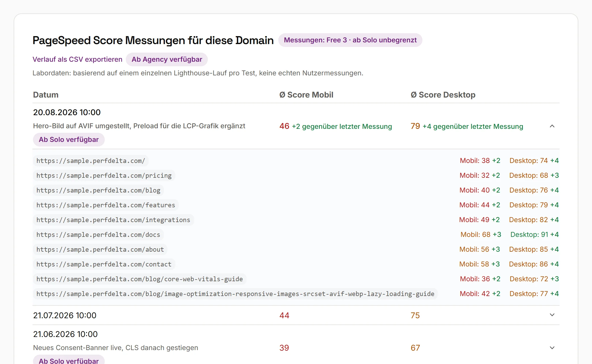Click the 'Datum' column header
Screen dimensions: 592x364
click(46, 95)
